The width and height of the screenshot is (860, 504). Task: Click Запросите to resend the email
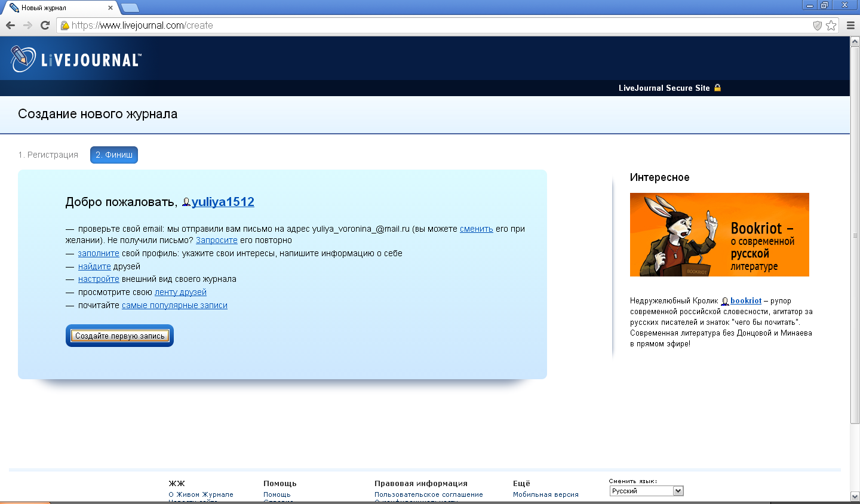pos(217,240)
